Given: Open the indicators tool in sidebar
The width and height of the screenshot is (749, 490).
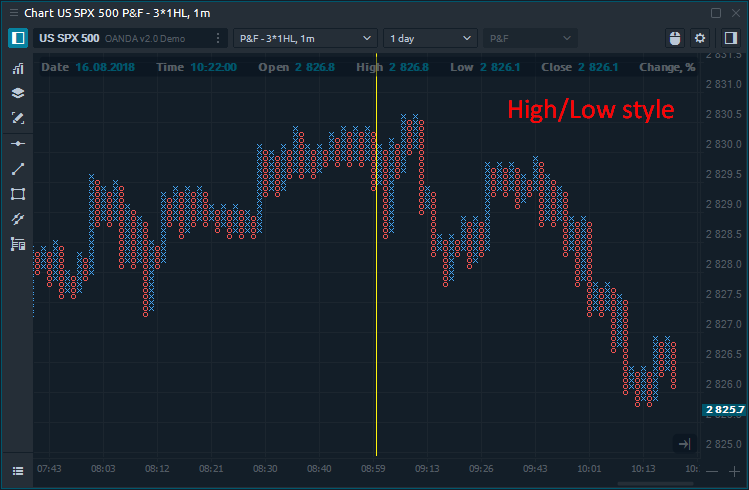Looking at the screenshot, I should click(17, 69).
